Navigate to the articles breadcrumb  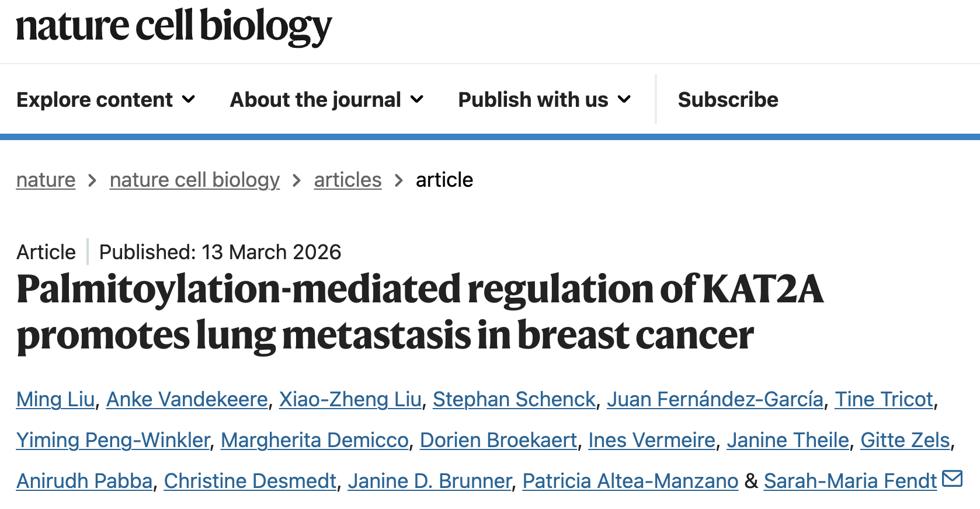(x=347, y=180)
